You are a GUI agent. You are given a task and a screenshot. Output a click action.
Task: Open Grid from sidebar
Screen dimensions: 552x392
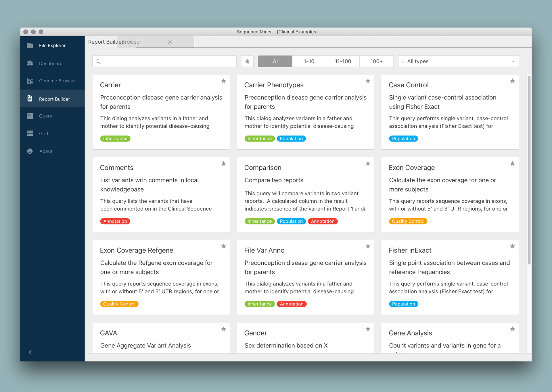coord(52,133)
